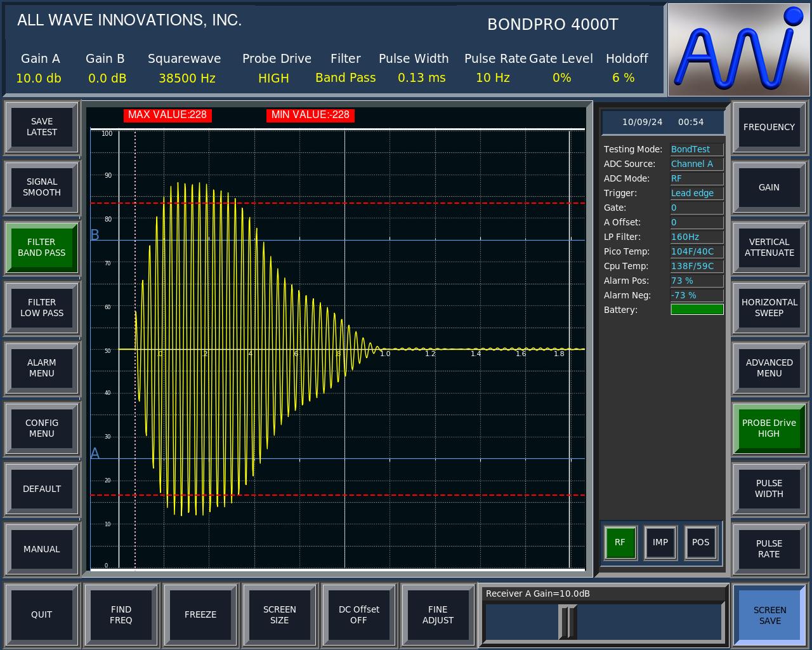Toggle DC Offset OFF button
The image size is (812, 650).
pos(359,614)
